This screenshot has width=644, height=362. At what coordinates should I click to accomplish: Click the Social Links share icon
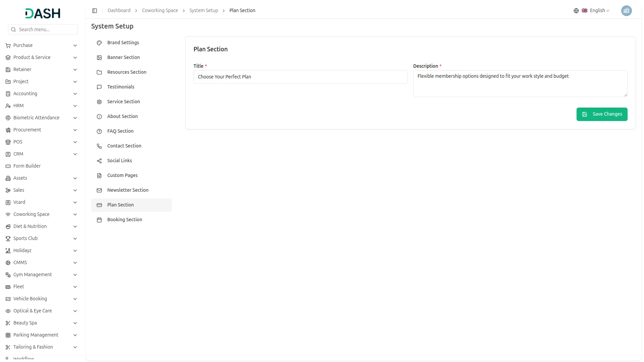[x=99, y=161]
